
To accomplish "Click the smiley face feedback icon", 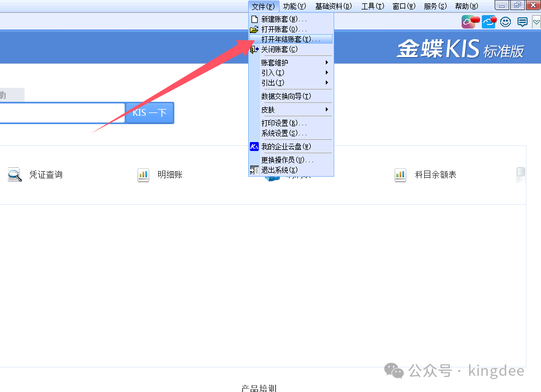I will 506,22.
